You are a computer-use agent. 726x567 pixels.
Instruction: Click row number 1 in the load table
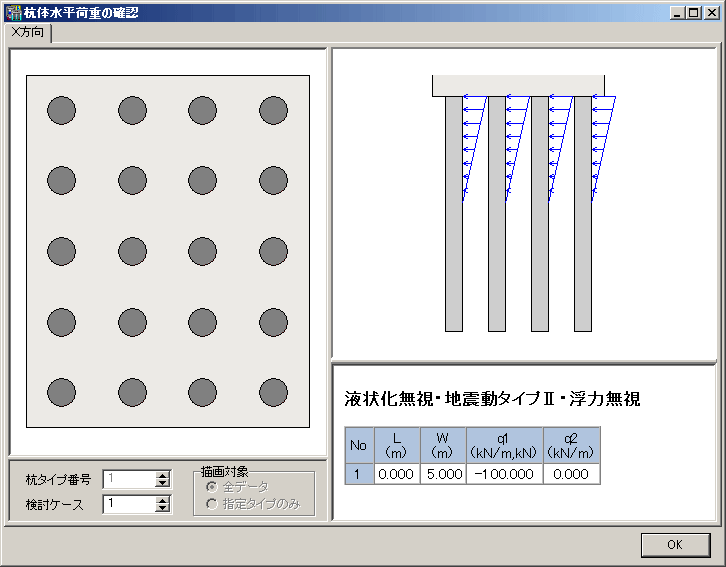(359, 474)
